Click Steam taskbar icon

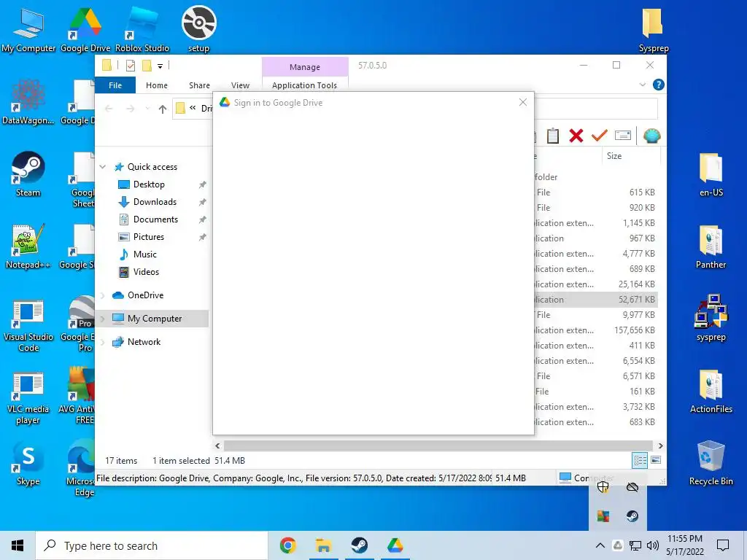point(359,545)
